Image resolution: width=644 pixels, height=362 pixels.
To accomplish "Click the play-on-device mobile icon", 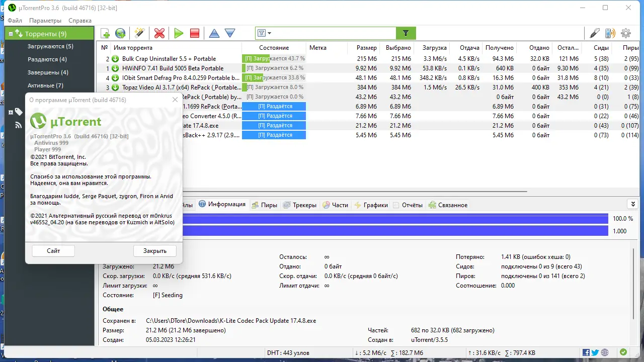I will click(610, 33).
